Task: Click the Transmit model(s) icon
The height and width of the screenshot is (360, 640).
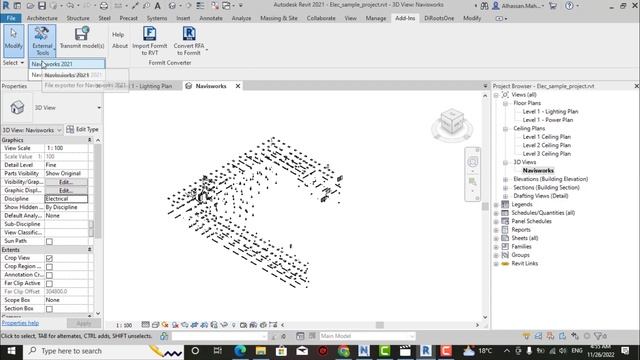Action: pos(82,33)
